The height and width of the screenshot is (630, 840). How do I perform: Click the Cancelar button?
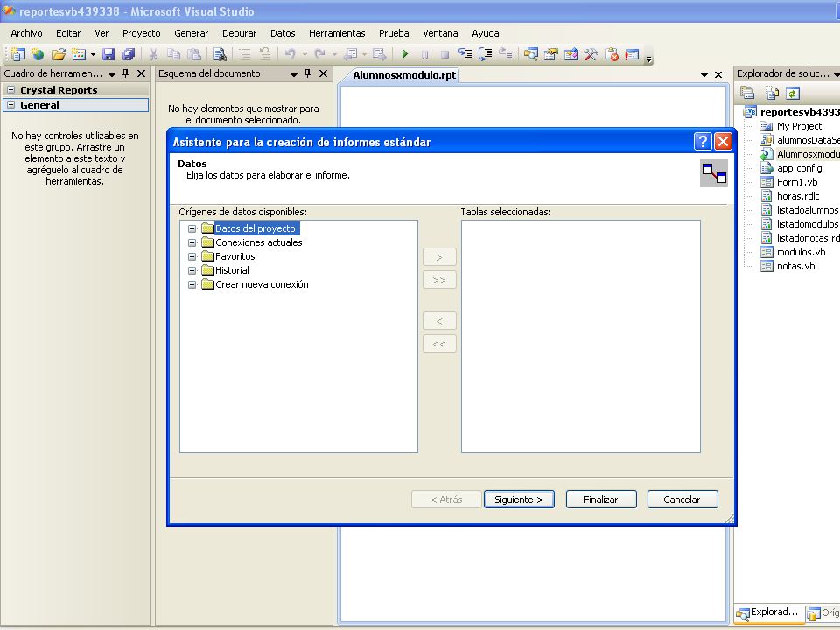[682, 500]
